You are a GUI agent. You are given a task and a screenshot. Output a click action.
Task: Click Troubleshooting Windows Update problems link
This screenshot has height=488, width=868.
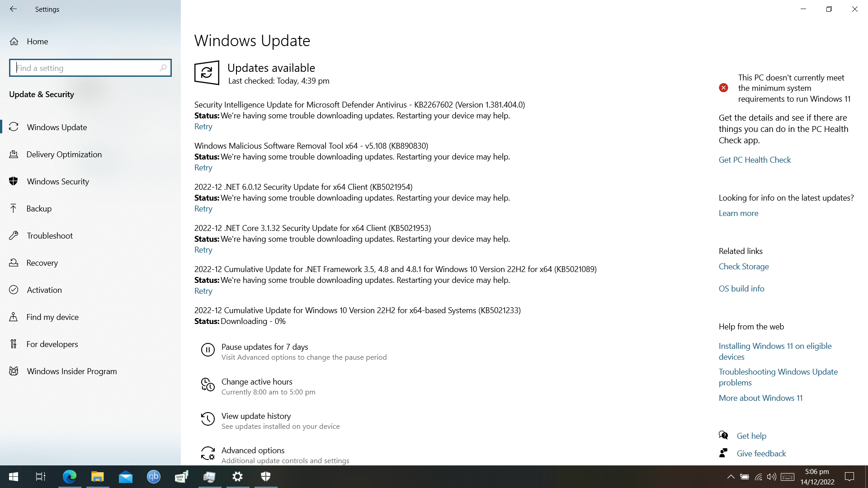coord(778,377)
